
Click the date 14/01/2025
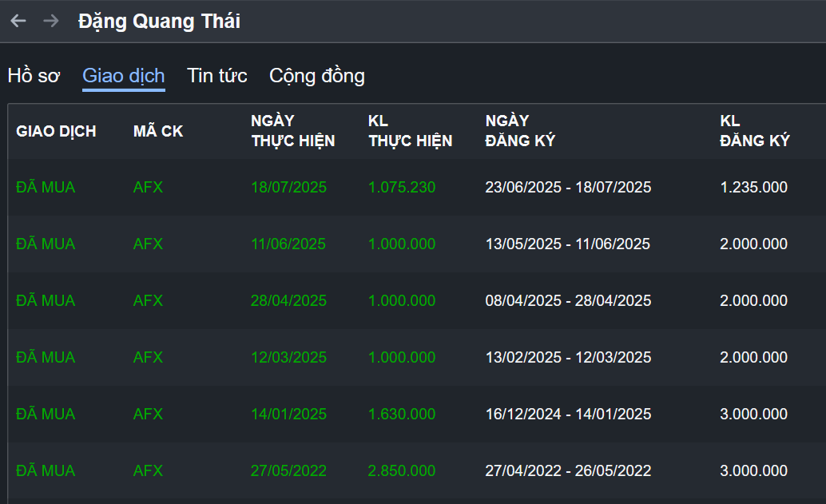coord(288,414)
